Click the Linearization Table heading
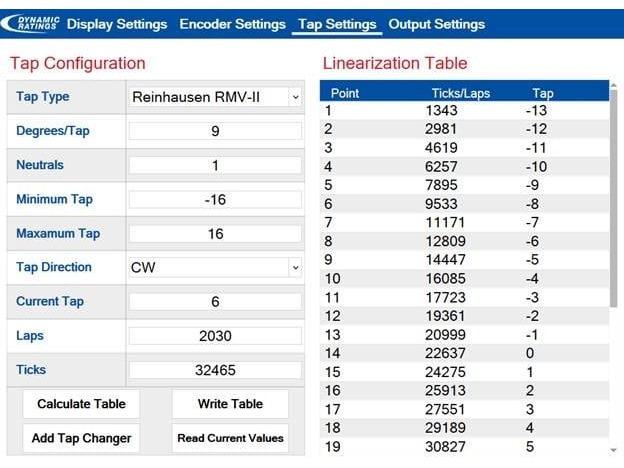The width and height of the screenshot is (624, 468). pos(395,63)
